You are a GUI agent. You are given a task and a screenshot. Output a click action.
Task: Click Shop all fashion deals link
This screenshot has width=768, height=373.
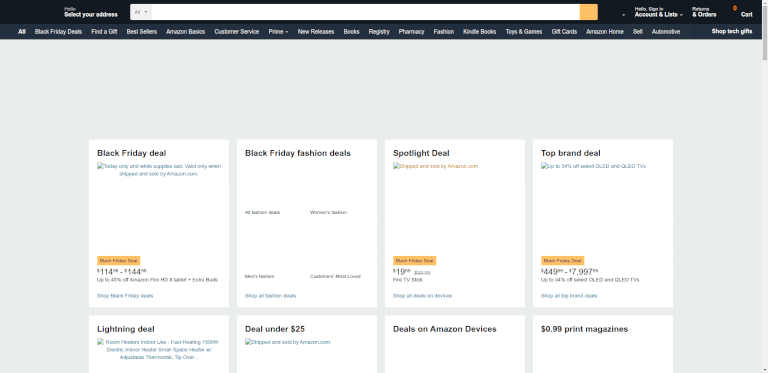click(270, 296)
